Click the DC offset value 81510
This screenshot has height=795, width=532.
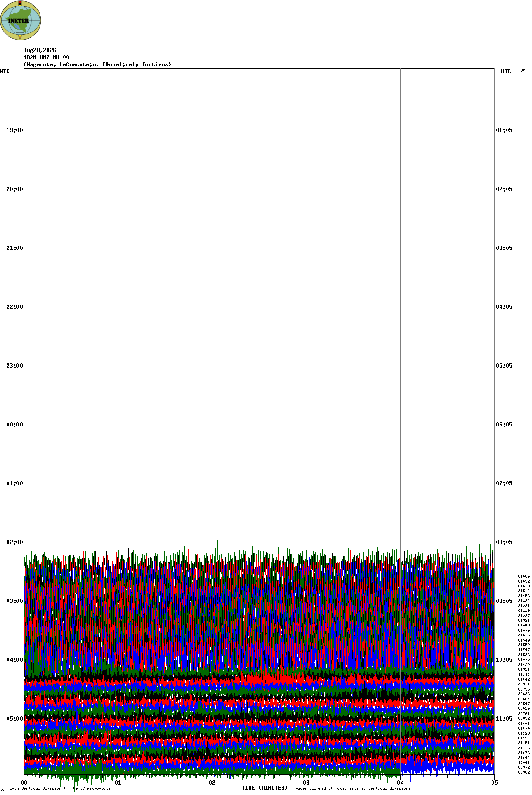[x=524, y=591]
